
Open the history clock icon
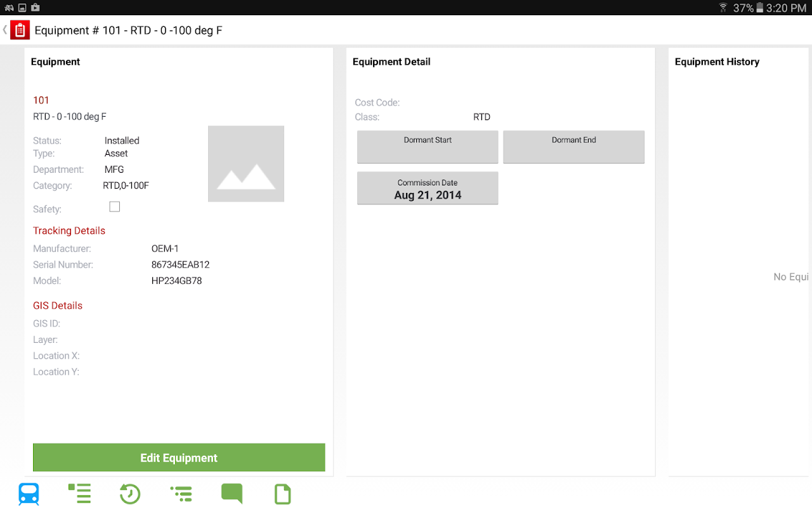(130, 493)
